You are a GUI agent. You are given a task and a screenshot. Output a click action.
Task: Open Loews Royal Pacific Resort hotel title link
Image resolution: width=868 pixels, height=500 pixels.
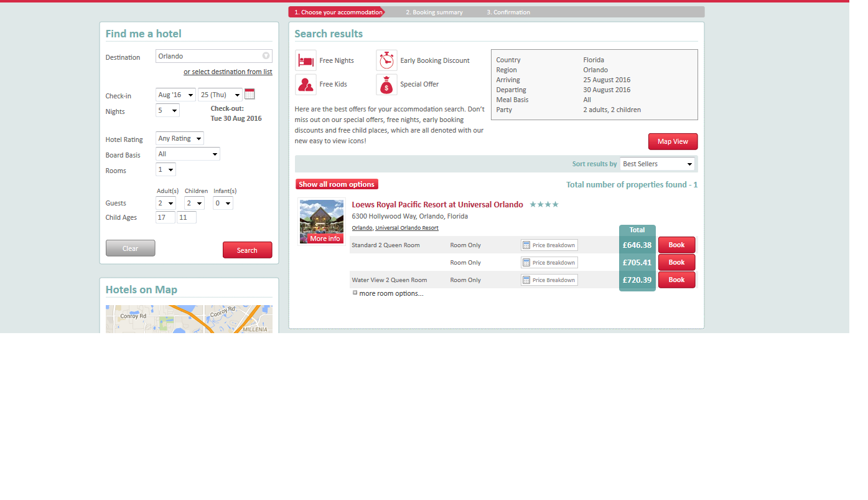click(437, 204)
